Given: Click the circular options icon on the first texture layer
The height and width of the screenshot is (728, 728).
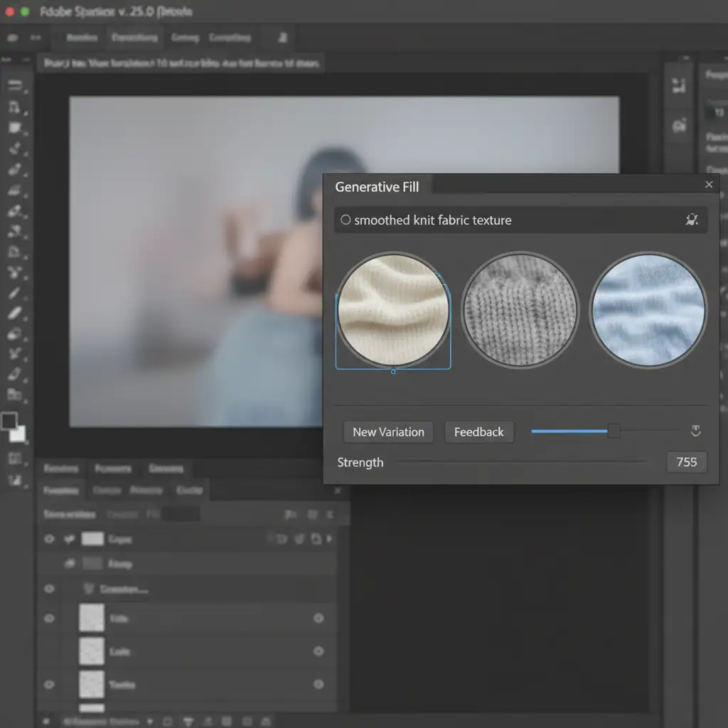Looking at the screenshot, I should coord(318,619).
